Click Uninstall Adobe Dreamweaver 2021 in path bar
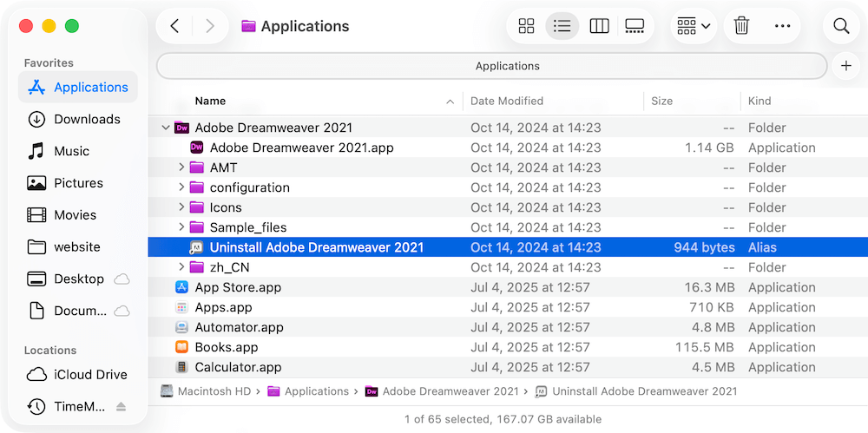 (x=636, y=391)
